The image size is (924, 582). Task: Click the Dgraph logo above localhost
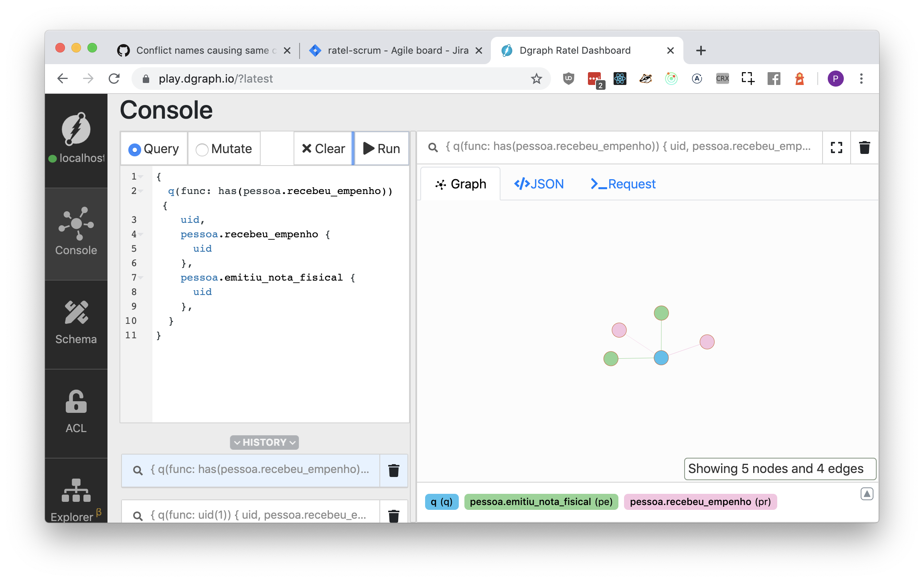click(x=76, y=129)
